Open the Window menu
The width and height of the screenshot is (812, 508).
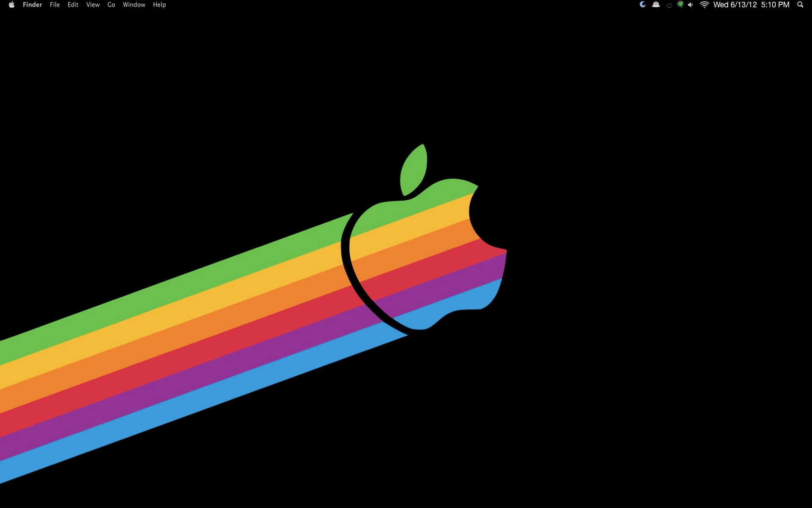point(134,5)
